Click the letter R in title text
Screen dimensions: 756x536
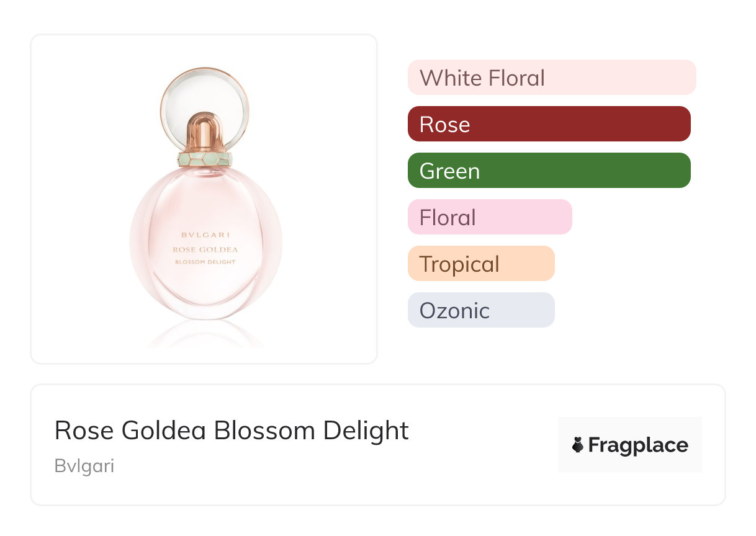[x=63, y=431]
